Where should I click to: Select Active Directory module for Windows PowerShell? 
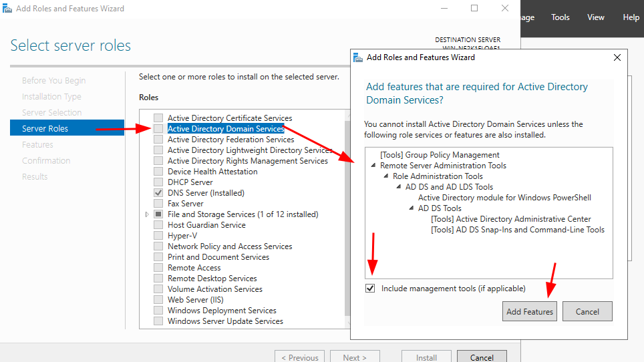click(504, 198)
